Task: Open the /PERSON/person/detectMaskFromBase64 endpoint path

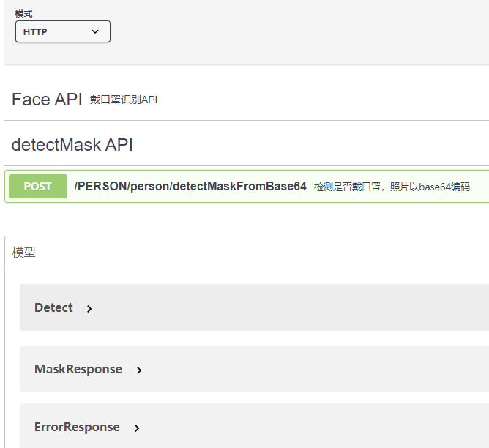Action: pos(190,186)
